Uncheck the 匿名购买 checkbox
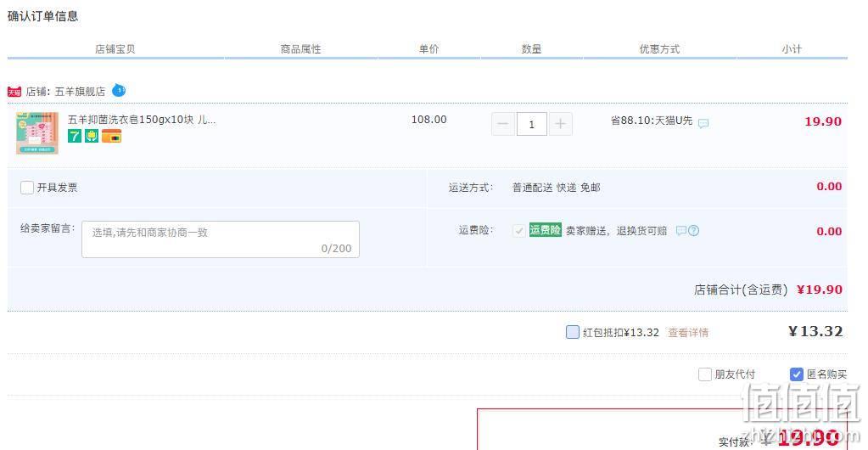Viewport: 868px width, 450px height. [796, 374]
